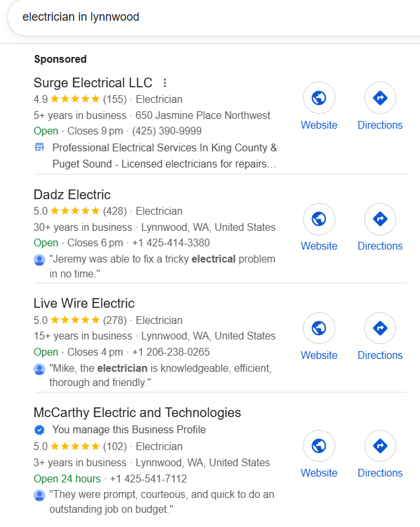Click the verified badge on McCarthy Electric
The height and width of the screenshot is (527, 420).
pos(39,430)
